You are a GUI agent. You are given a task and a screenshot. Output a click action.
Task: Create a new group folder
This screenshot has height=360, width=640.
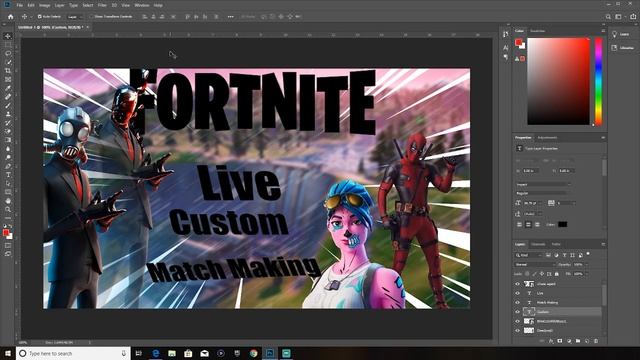click(578, 341)
